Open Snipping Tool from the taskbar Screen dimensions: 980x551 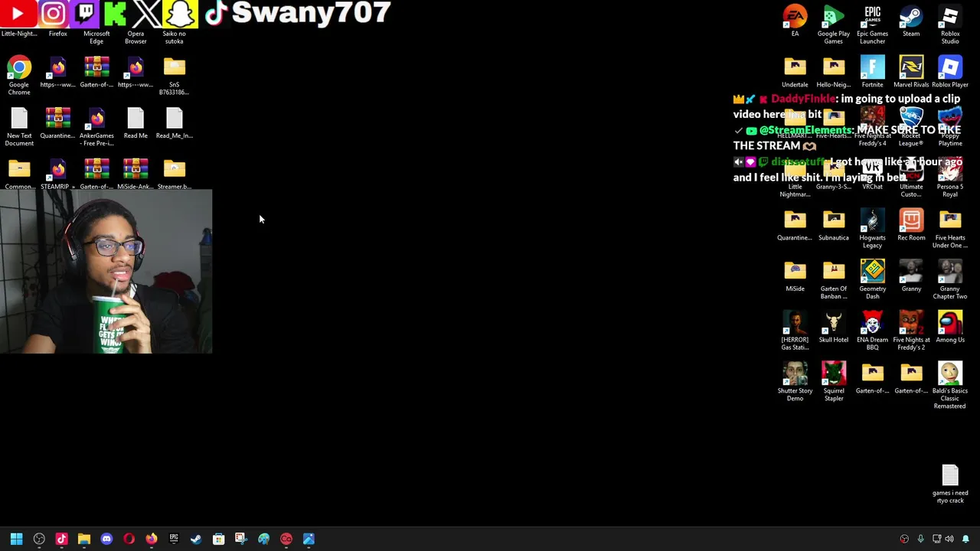[x=241, y=539]
